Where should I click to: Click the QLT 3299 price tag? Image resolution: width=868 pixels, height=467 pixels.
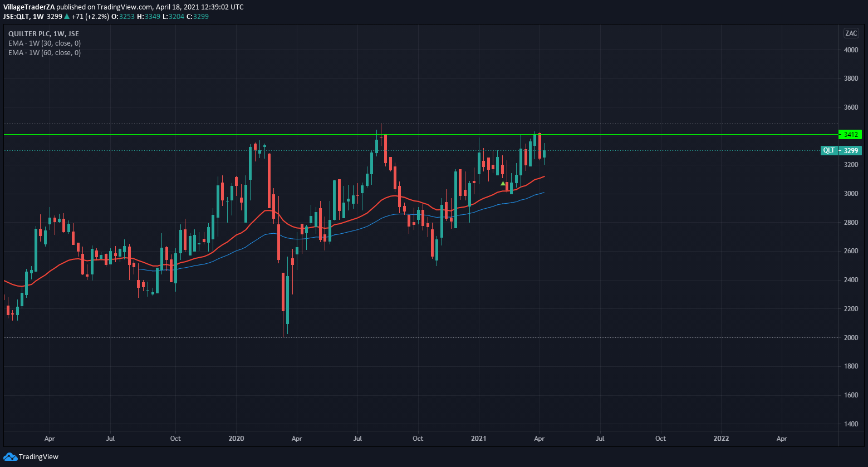841,150
